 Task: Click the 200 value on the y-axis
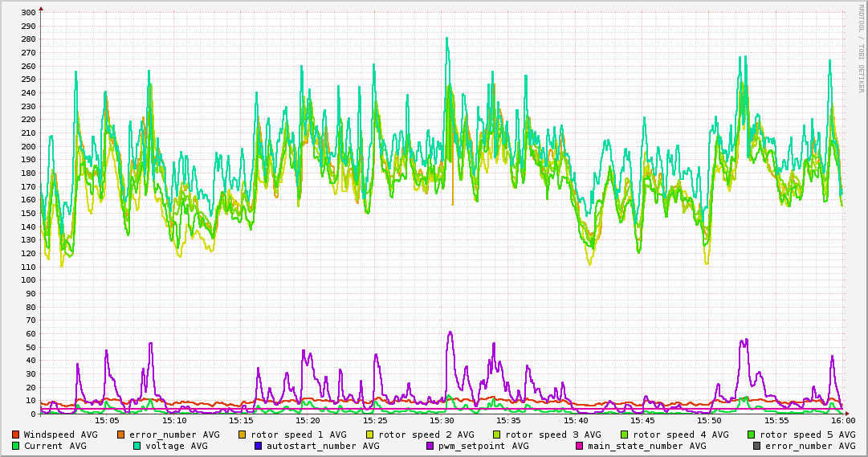(x=30, y=146)
